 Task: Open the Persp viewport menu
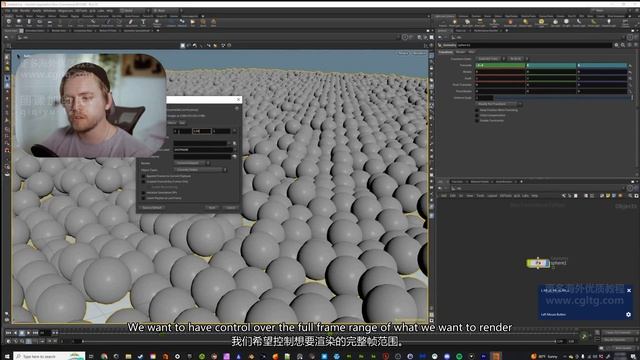[x=403, y=53]
